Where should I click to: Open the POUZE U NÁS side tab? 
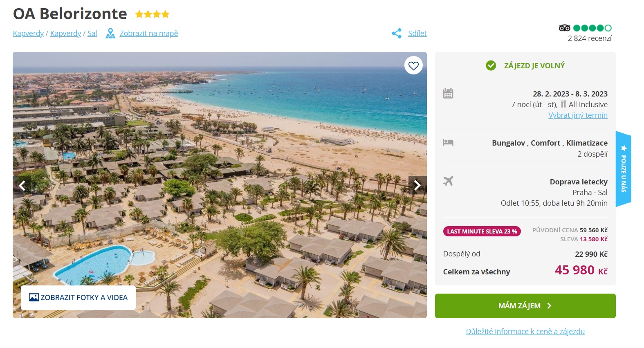point(624,168)
